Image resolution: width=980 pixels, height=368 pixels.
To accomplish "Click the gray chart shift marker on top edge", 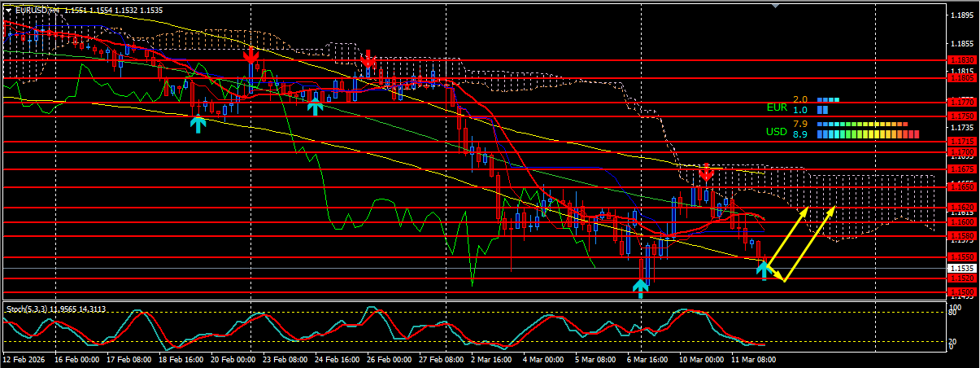I will [776, 6].
